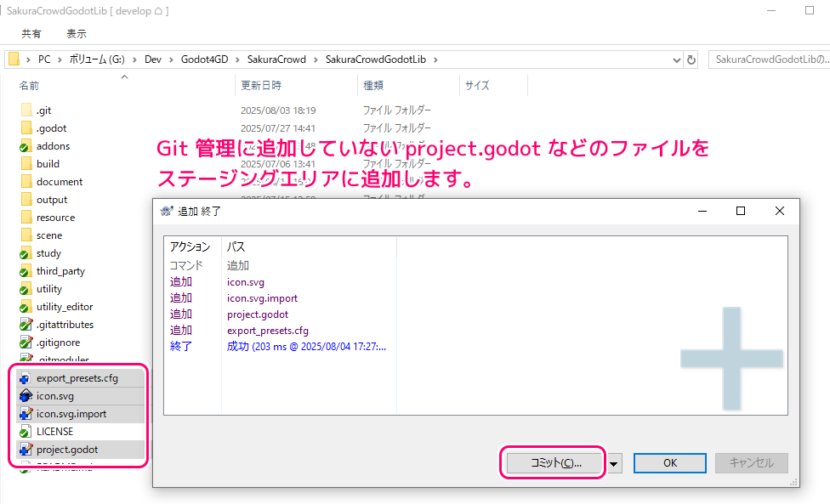Viewport: 830px width, 504px height.
Task: Select the third_party folder icon
Action: tap(26, 271)
